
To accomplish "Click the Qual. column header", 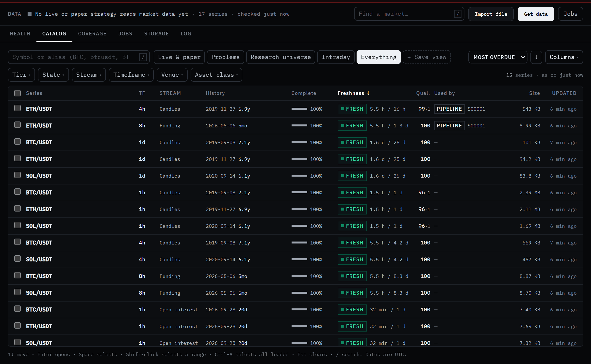I will [423, 93].
